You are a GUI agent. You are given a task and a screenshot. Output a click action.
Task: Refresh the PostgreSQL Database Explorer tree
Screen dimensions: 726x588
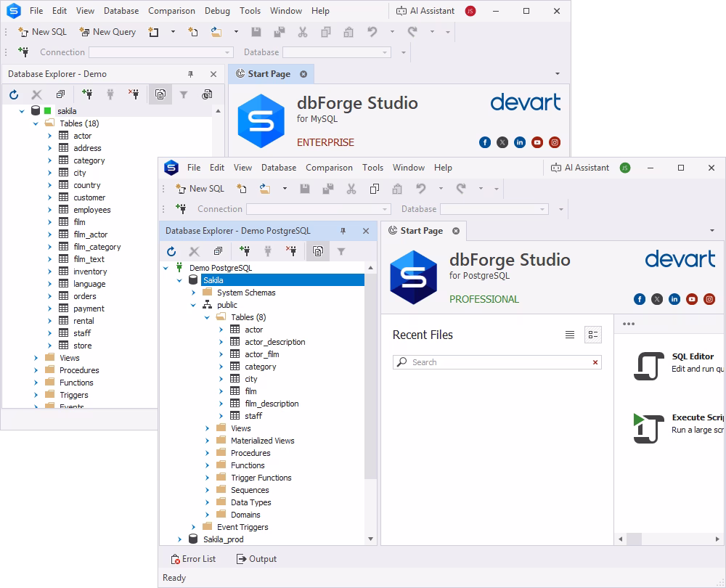click(x=171, y=251)
